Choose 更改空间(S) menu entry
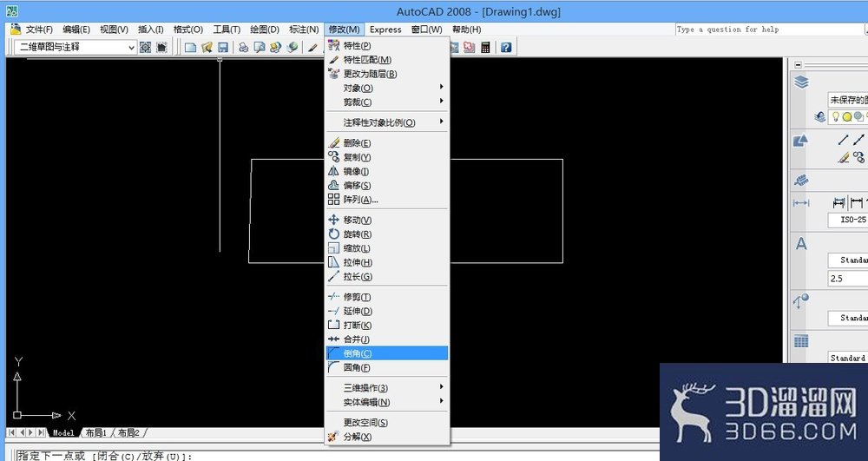 click(387, 422)
